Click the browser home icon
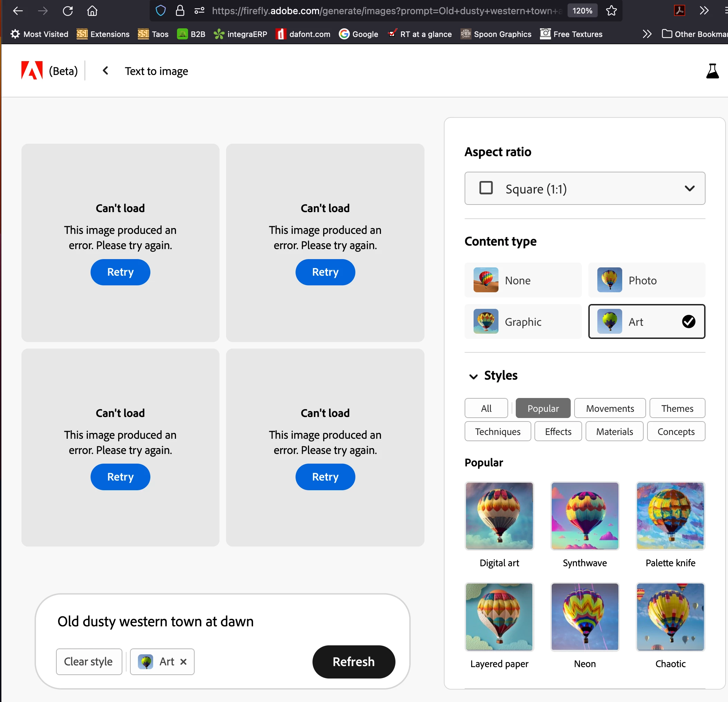Screen dimensions: 728x702 coord(92,11)
